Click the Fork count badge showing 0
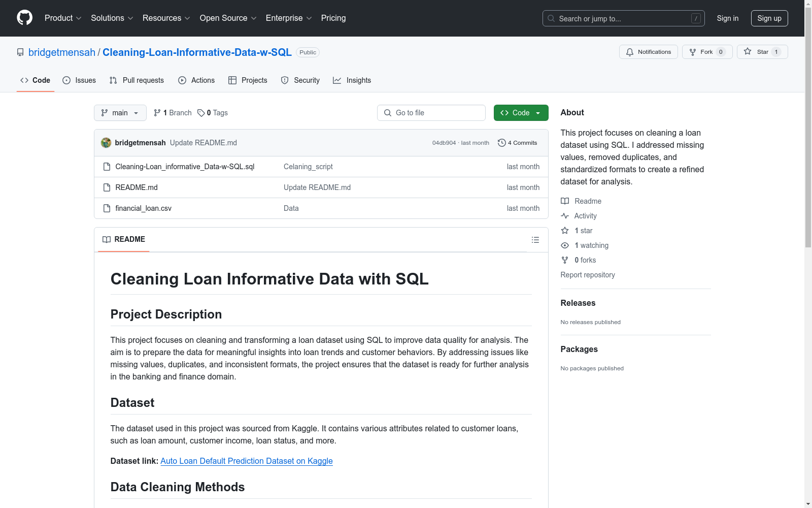 pos(721,52)
